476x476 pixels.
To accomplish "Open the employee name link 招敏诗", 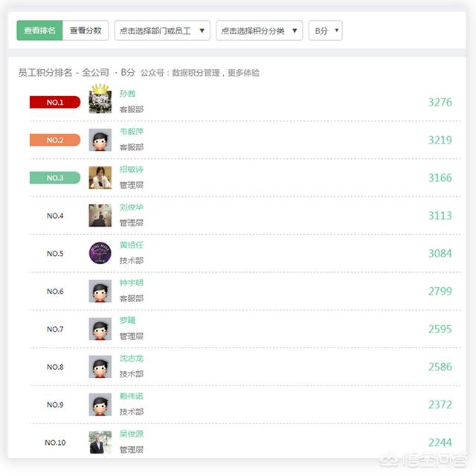I will pyautogui.click(x=131, y=169).
